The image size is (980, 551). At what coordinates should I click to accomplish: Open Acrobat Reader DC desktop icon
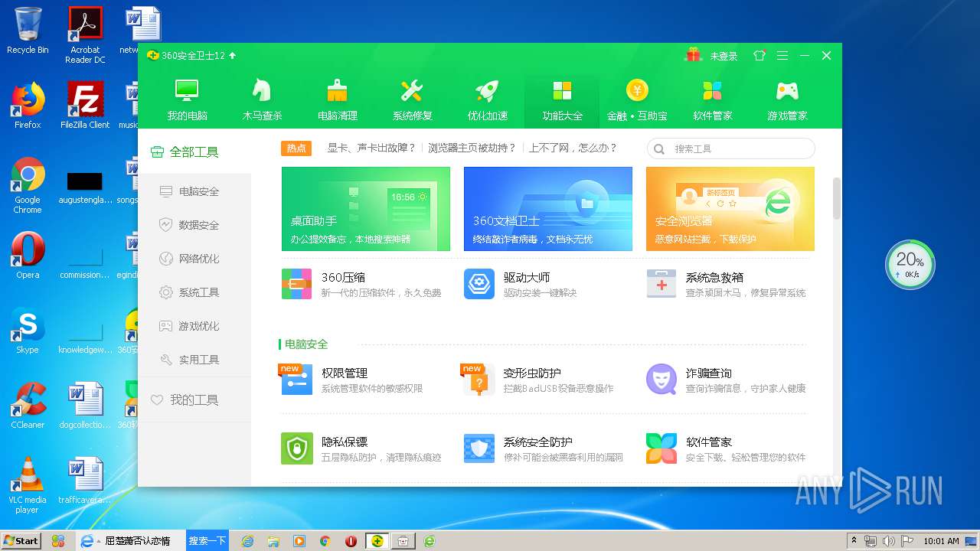click(85, 35)
